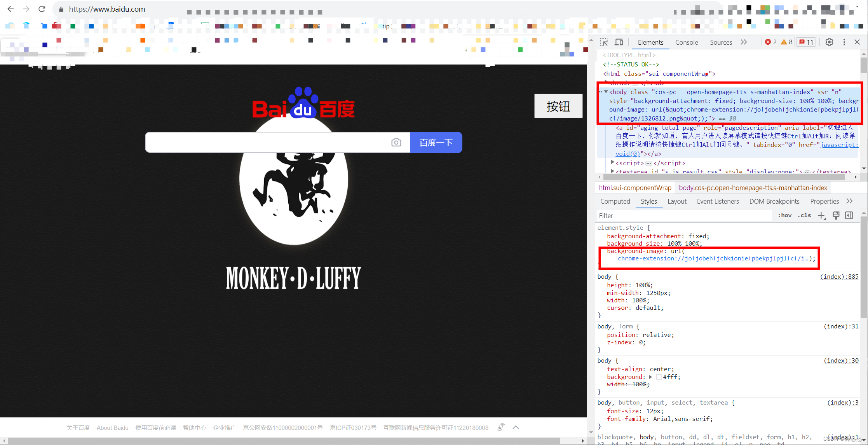Click the 百度一下 search button
Screen dimensions: 868x445
coord(436,143)
